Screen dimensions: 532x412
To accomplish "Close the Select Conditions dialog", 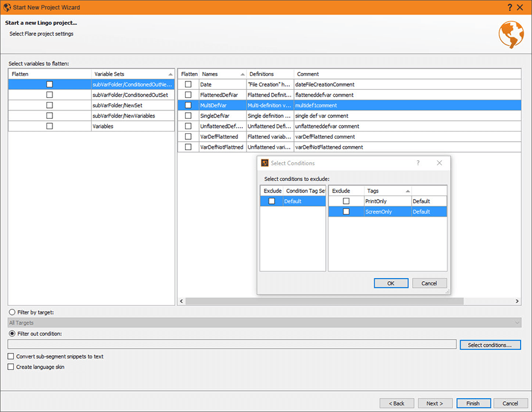I will click(x=439, y=163).
